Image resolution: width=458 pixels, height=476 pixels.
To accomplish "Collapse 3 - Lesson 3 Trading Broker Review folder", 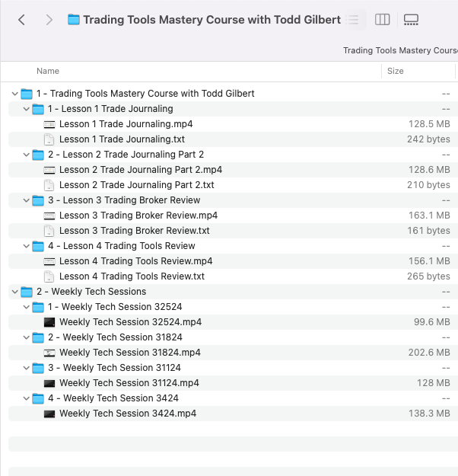I will (x=27, y=200).
